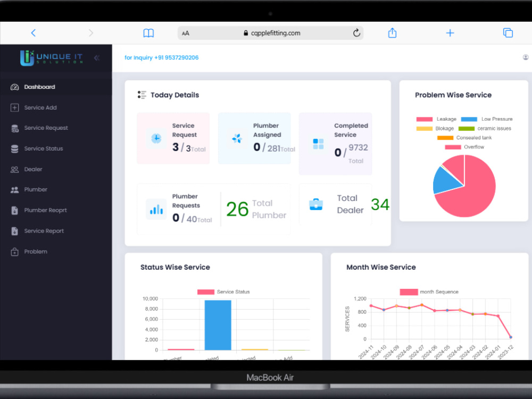Screen dimensions: 532x399
Task: Click the Plumber group icon
Action: pos(14,190)
